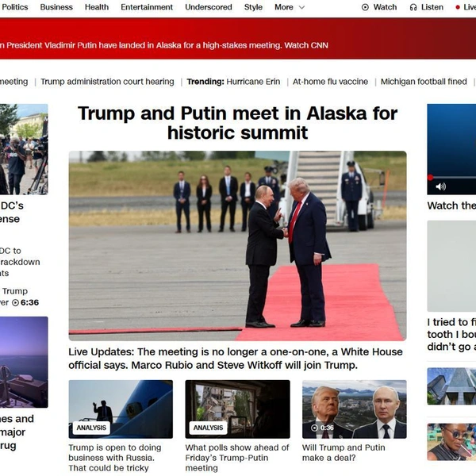This screenshot has height=476, width=476.
Task: Open the Business section
Action: click(x=56, y=7)
